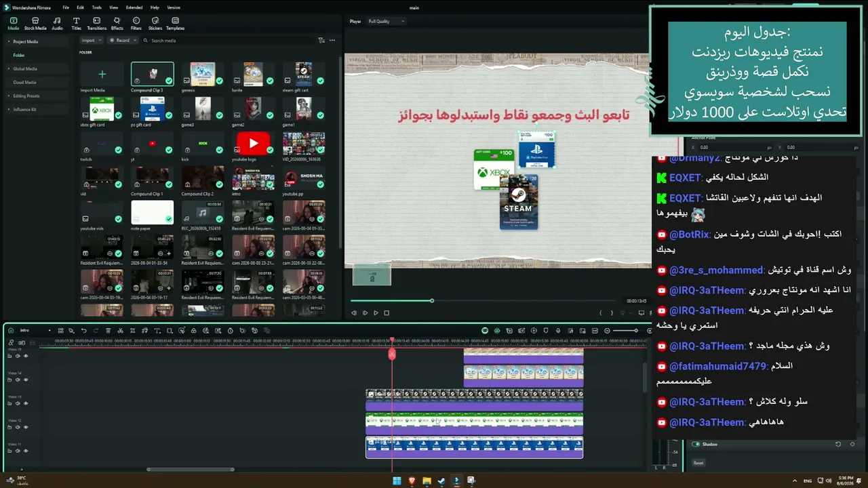Open Brave browser from the taskbar
The height and width of the screenshot is (488, 868).
point(412,481)
